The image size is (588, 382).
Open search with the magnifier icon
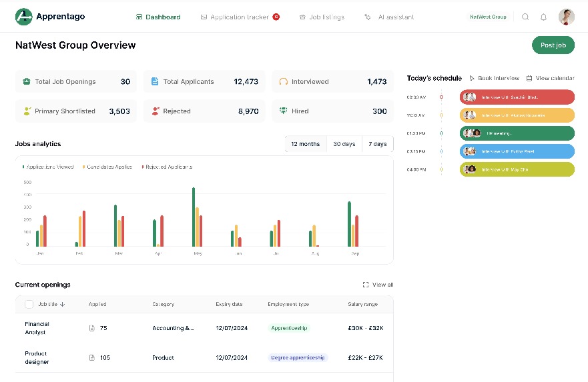pos(525,17)
